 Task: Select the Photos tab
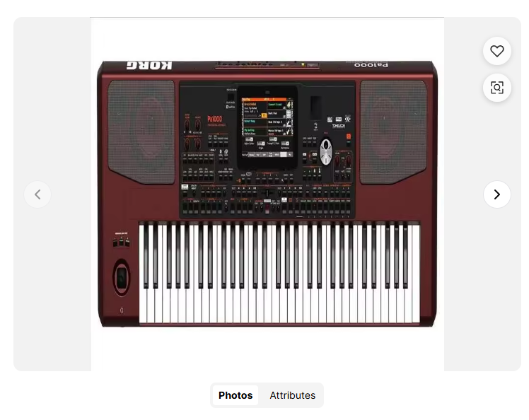click(x=236, y=395)
